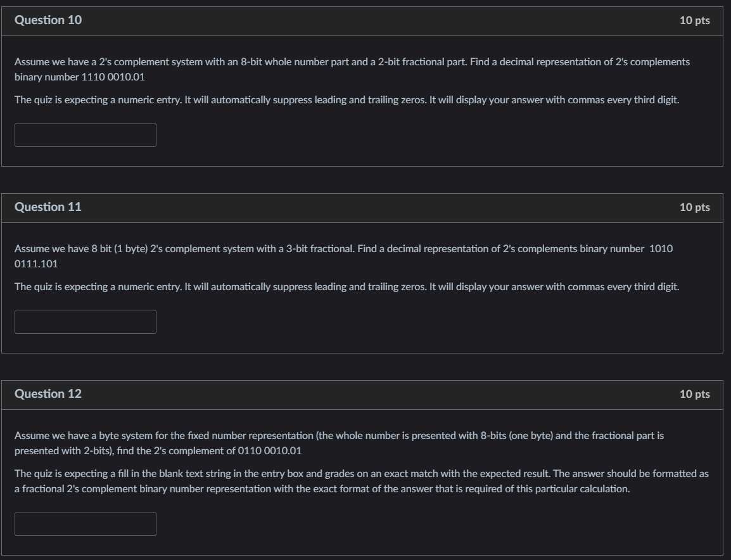The width and height of the screenshot is (731, 560).
Task: Click the Question 12 heading
Action: pyautogui.click(x=48, y=394)
